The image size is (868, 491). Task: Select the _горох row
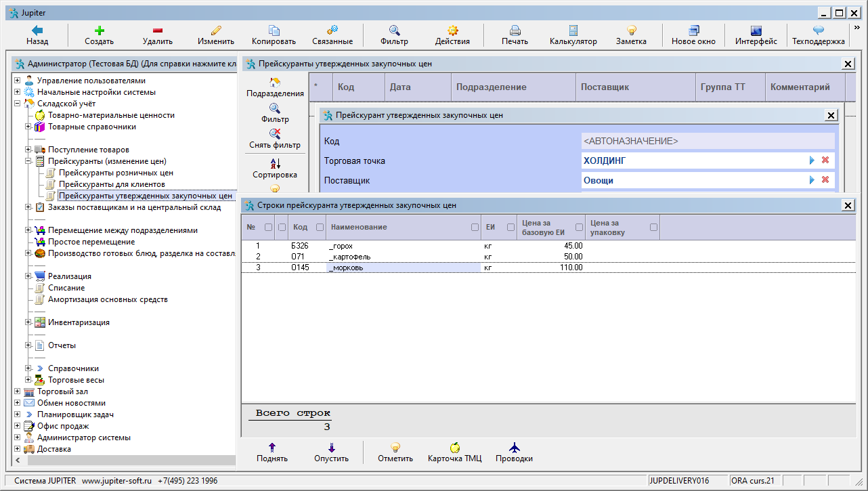click(548, 245)
